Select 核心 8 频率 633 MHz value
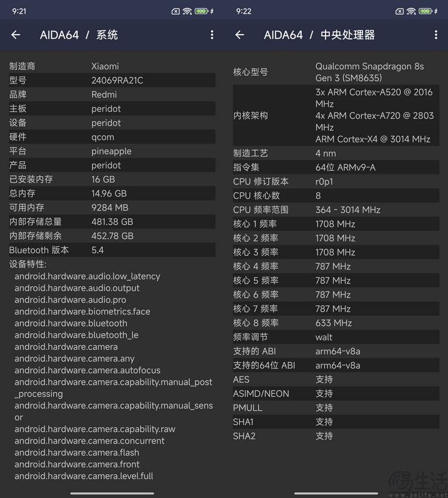Viewport: 448px width, 498px height. 333,323
